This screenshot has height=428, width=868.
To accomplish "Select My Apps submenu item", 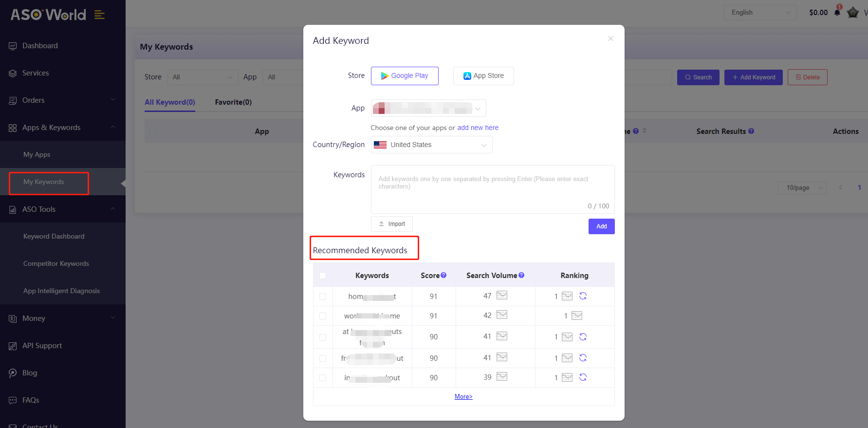I will pos(63,154).
